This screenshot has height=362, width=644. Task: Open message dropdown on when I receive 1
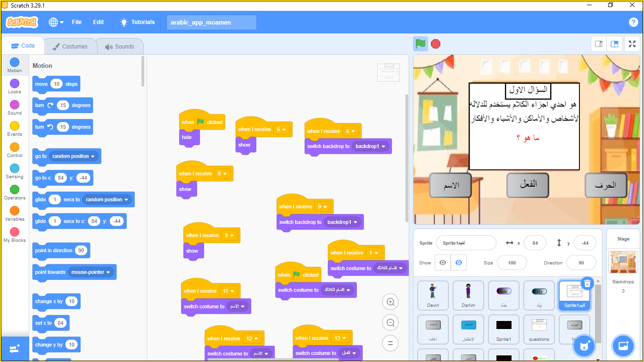[373, 253]
